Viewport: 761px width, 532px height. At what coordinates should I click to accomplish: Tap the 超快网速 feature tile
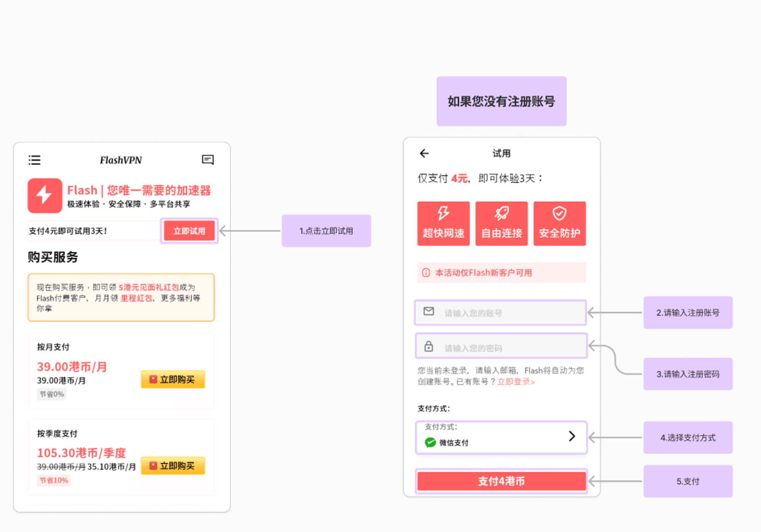(443, 223)
